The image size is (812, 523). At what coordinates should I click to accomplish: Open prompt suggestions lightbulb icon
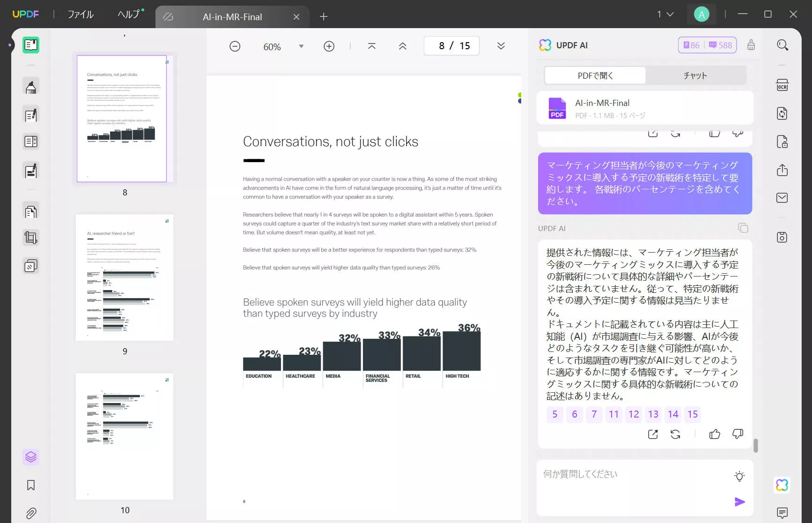click(x=739, y=476)
